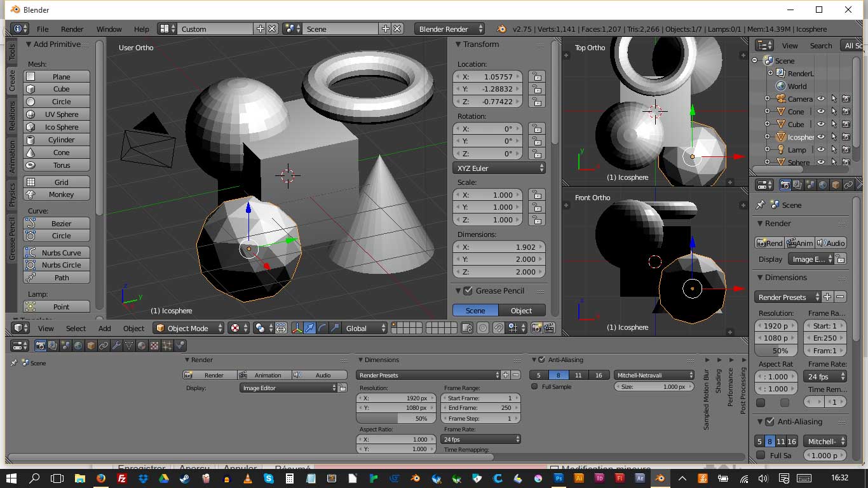This screenshot has height=488, width=868.
Task: Disable Camera rendering in outliner
Action: (x=846, y=98)
